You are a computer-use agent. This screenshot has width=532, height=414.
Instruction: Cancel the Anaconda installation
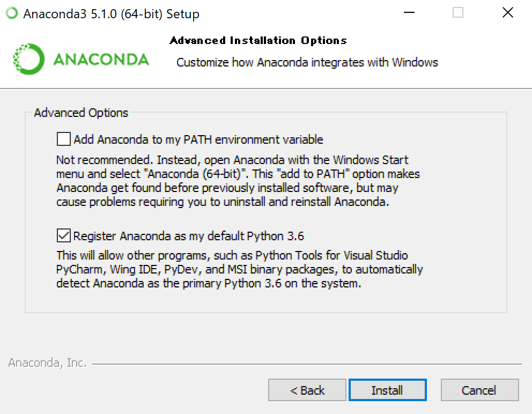(479, 390)
